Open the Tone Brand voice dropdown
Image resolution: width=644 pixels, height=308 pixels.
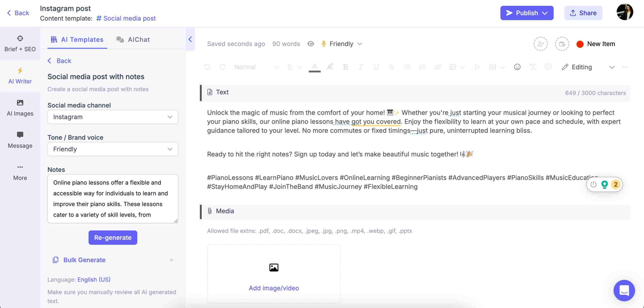(112, 149)
